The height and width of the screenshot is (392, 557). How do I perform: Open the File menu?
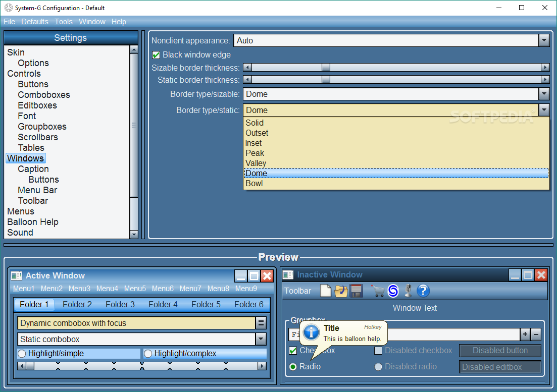[9, 22]
